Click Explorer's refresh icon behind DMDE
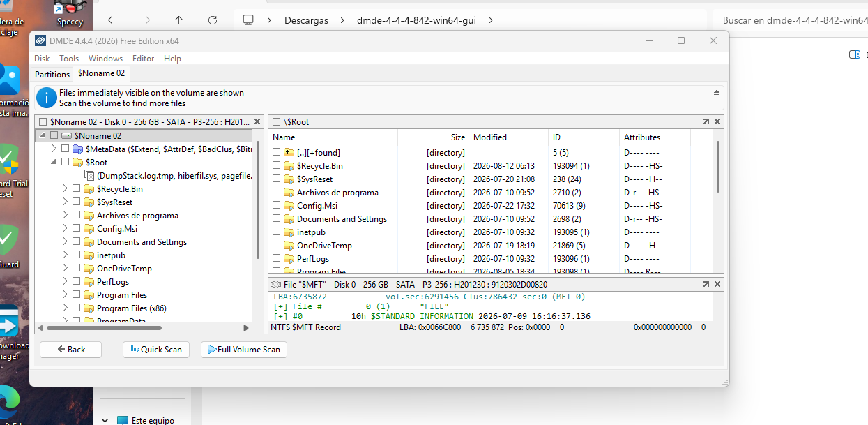The height and width of the screenshot is (425, 868). pos(213,20)
